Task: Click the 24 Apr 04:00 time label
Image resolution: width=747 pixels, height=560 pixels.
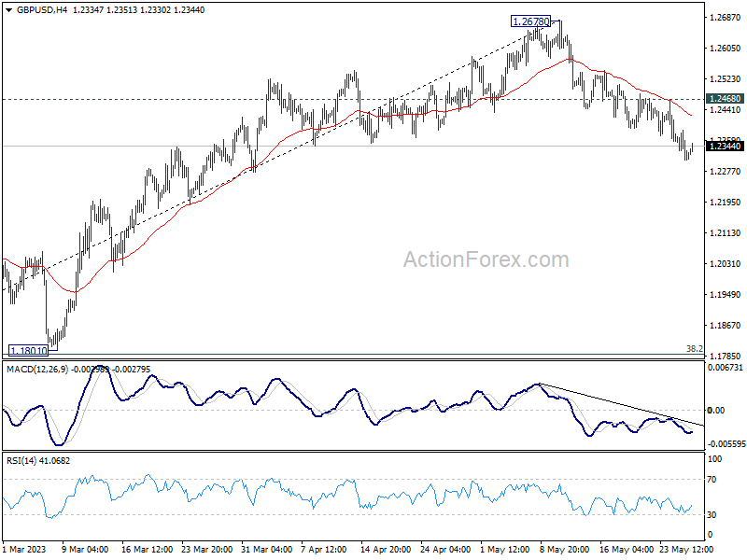Action: [445, 550]
